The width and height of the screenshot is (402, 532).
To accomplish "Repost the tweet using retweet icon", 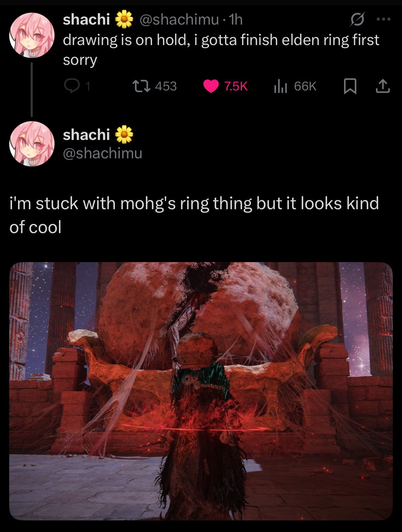I will pos(142,86).
